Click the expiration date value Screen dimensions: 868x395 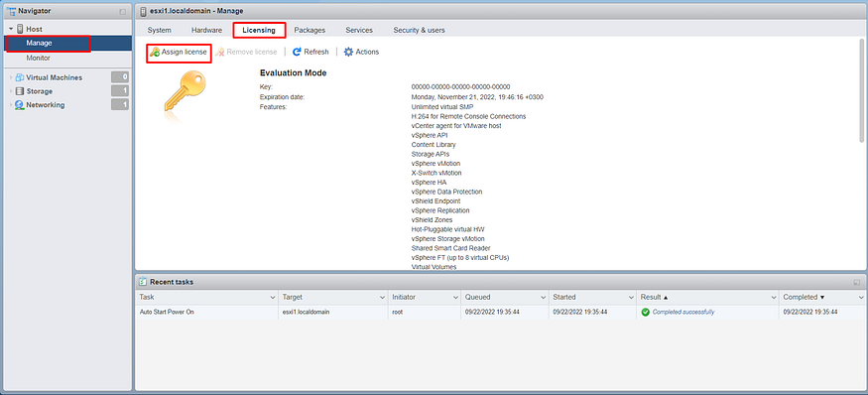tap(477, 97)
